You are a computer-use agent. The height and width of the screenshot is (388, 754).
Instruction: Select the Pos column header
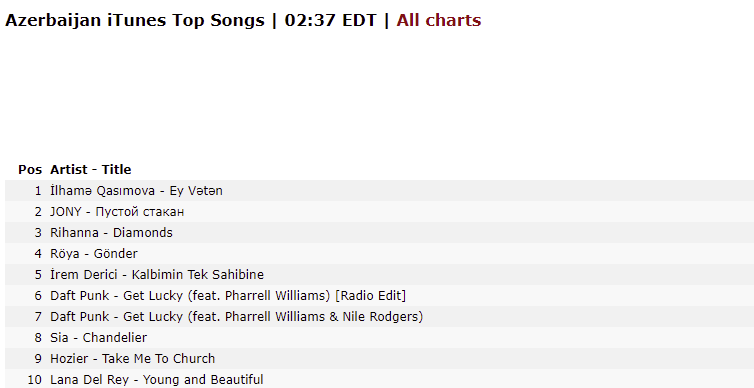pyautogui.click(x=30, y=170)
